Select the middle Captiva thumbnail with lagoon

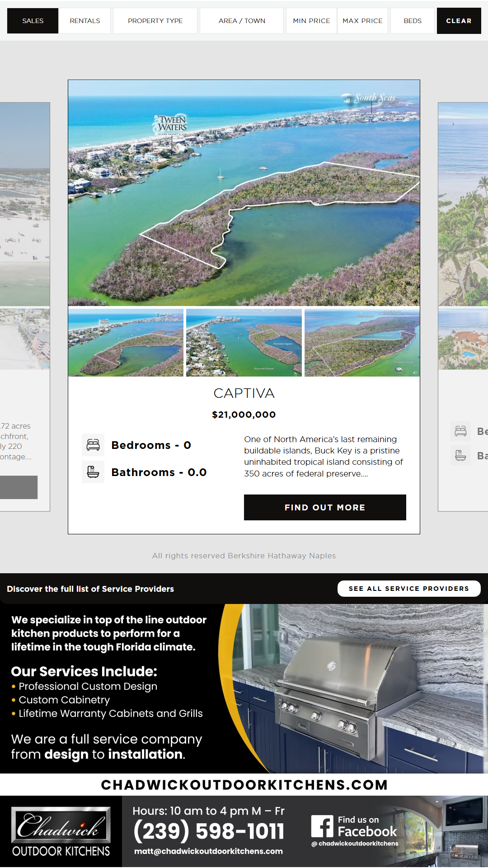pyautogui.click(x=244, y=343)
